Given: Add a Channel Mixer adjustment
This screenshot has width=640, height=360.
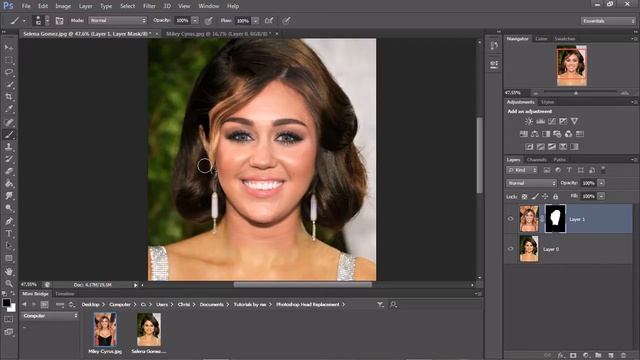Looking at the screenshot, I should (x=569, y=134).
